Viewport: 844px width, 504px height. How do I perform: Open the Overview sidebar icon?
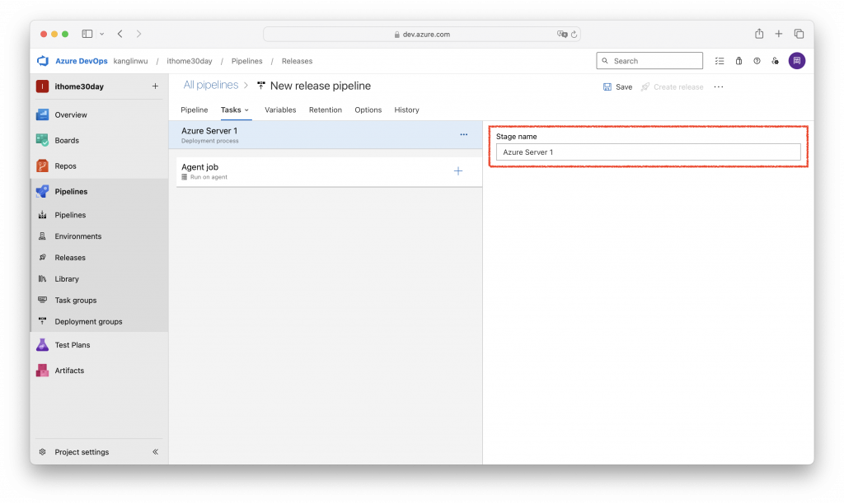click(42, 114)
